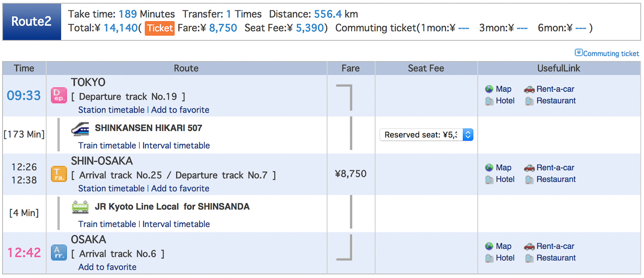Open the Reserved seat fee dropdown
This screenshot has width=644, height=278.
(x=426, y=135)
